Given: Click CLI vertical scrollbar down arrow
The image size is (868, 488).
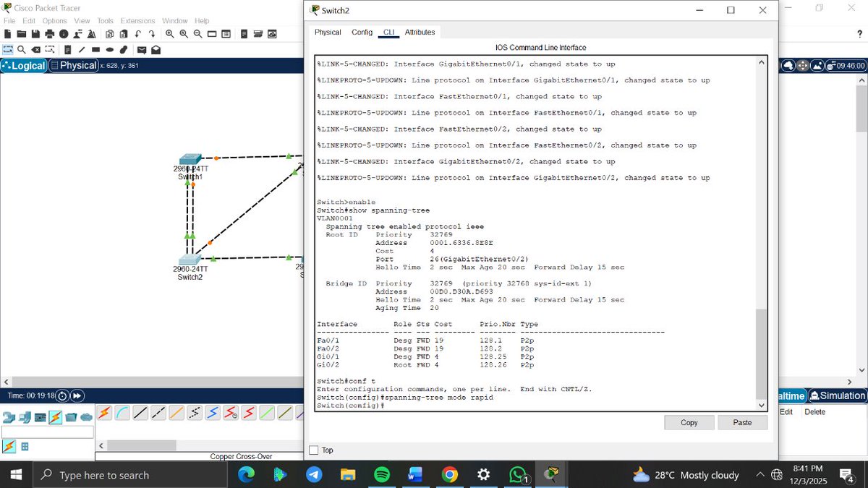Looking at the screenshot, I should (x=761, y=405).
